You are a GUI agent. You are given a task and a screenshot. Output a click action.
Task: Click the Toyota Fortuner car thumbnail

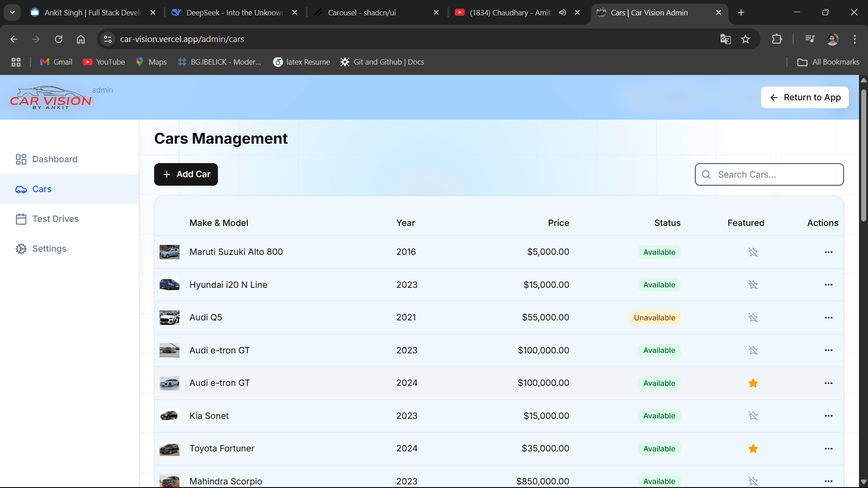pyautogui.click(x=170, y=449)
